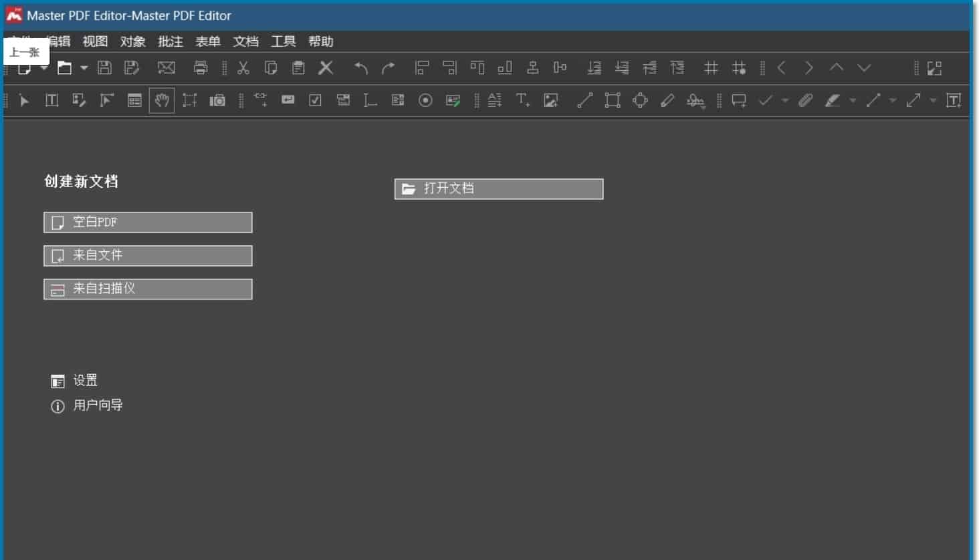979x560 pixels.
Task: Click the next page right chevron
Action: [809, 67]
